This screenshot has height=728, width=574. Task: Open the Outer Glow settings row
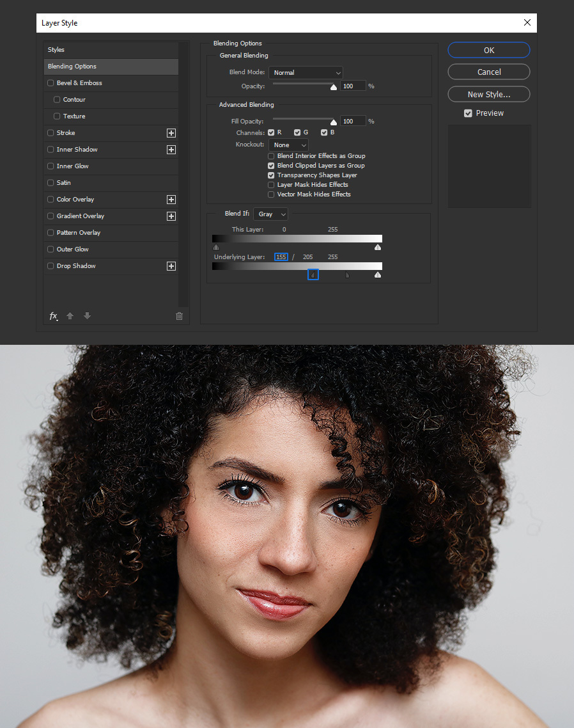[x=111, y=249]
